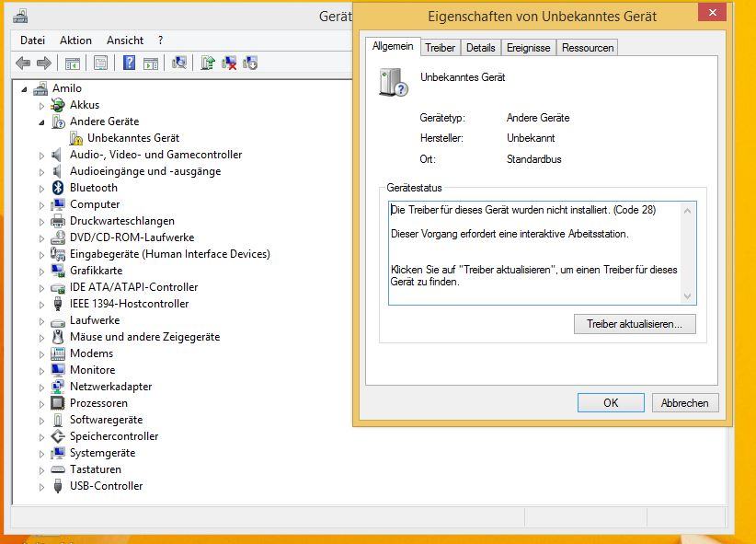Click the Bluetooth icon in the tree
756x544 pixels.
point(58,188)
